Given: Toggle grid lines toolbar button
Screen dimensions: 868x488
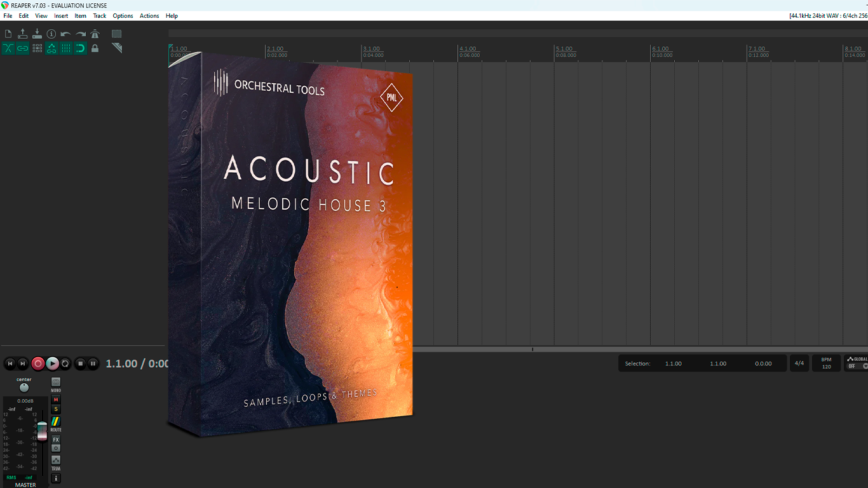Looking at the screenshot, I should point(66,48).
